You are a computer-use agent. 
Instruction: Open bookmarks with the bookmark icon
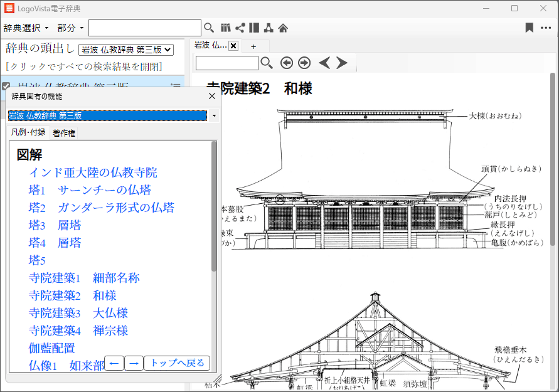pos(530,28)
